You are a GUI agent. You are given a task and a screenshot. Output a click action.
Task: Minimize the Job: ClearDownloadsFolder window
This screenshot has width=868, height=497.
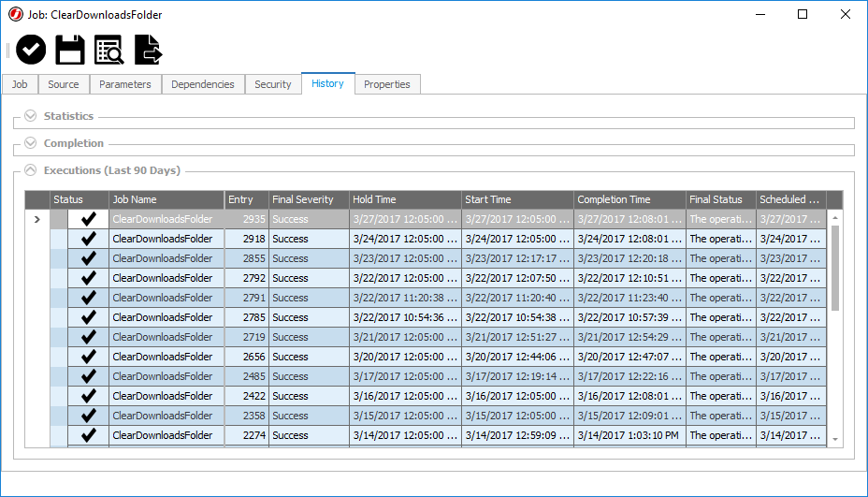click(760, 14)
